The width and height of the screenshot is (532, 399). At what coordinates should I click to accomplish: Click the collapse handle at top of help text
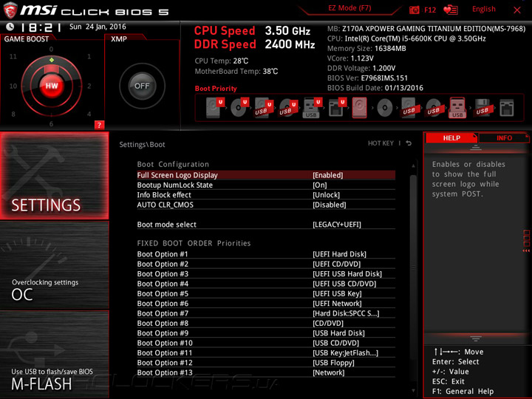click(x=476, y=148)
